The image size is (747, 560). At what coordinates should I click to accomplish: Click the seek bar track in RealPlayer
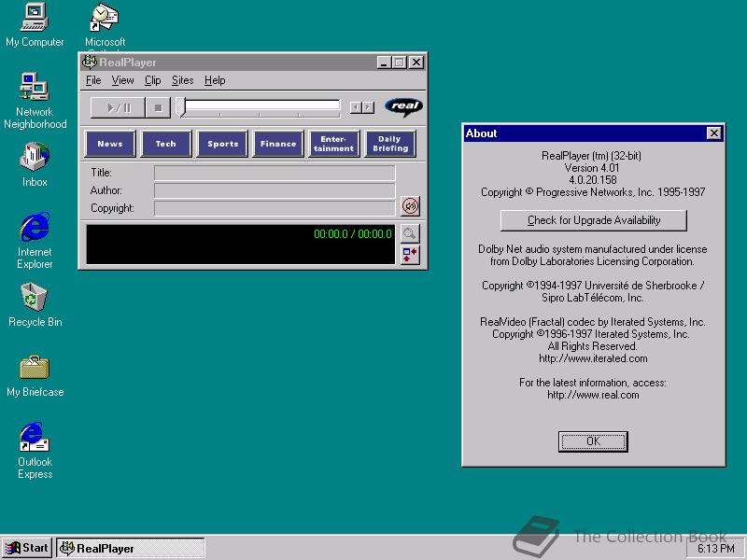click(x=262, y=105)
